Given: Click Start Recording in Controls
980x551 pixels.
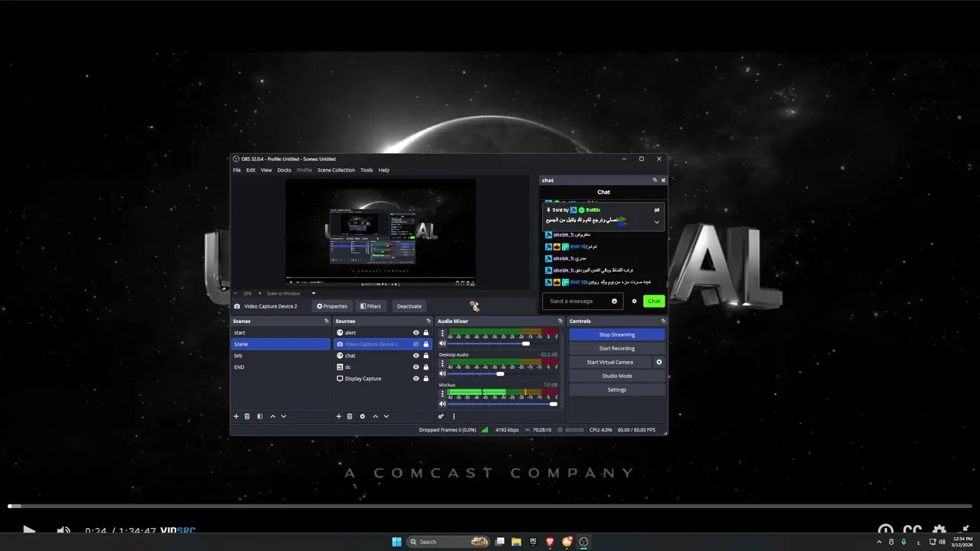Looking at the screenshot, I should coord(617,348).
